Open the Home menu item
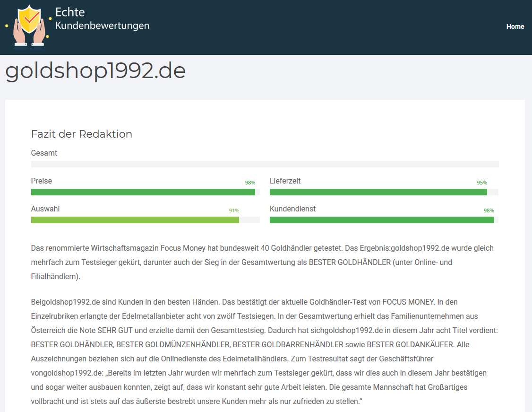Image resolution: width=532 pixels, height=412 pixels. pyautogui.click(x=515, y=26)
